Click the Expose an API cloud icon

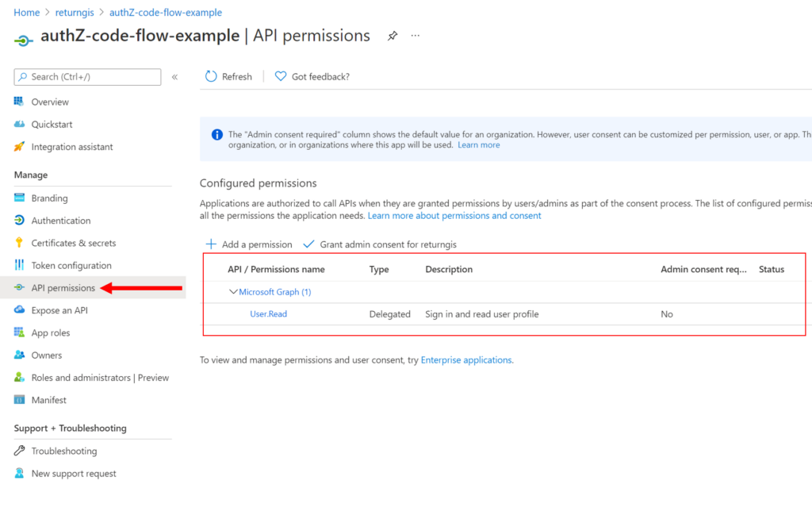point(19,309)
